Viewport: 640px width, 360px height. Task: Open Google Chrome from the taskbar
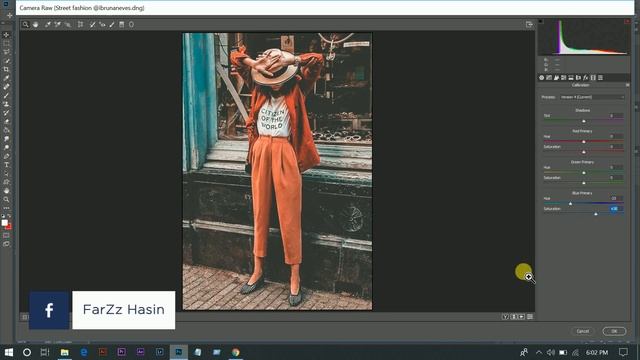(x=236, y=352)
